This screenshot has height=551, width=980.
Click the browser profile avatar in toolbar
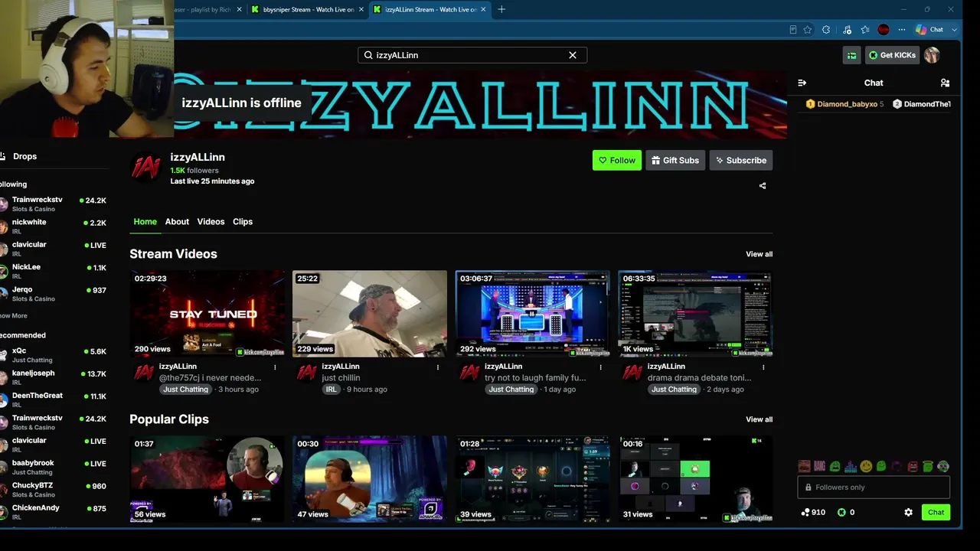point(884,30)
